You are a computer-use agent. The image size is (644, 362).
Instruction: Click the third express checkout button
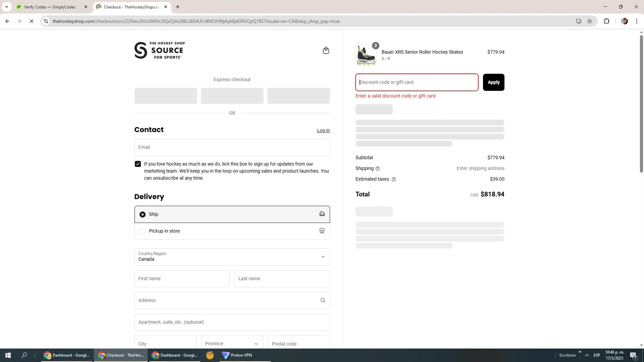(298, 96)
